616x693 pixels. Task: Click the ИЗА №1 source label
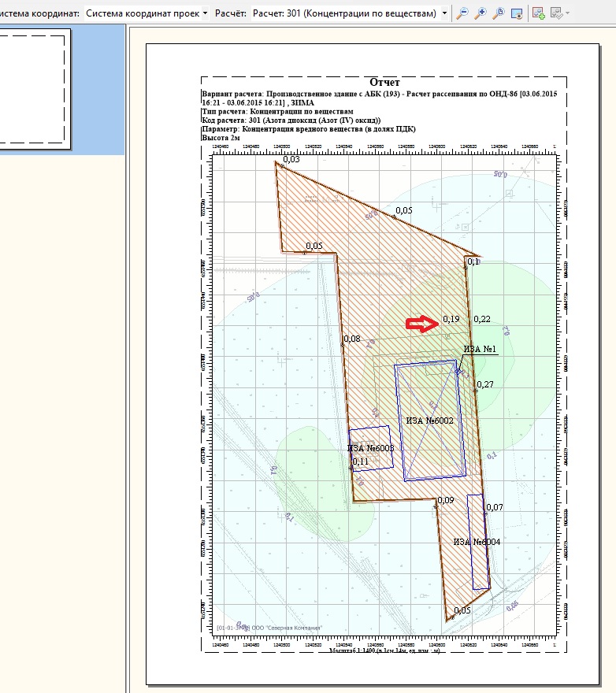click(x=479, y=349)
